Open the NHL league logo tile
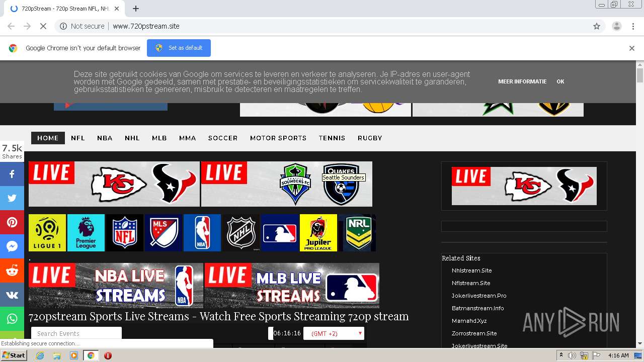Viewport: 644px width, 362px height. pyautogui.click(x=241, y=233)
